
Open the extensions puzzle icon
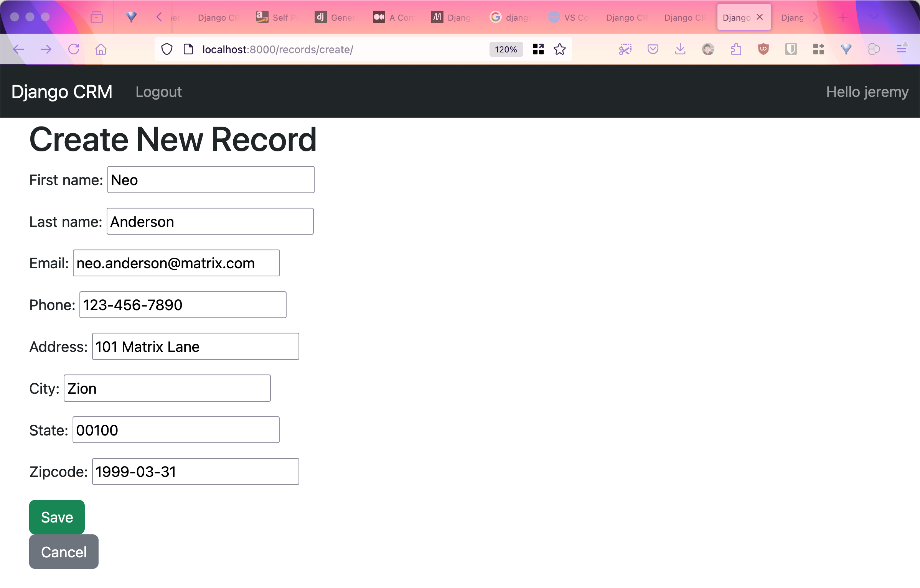click(x=736, y=49)
